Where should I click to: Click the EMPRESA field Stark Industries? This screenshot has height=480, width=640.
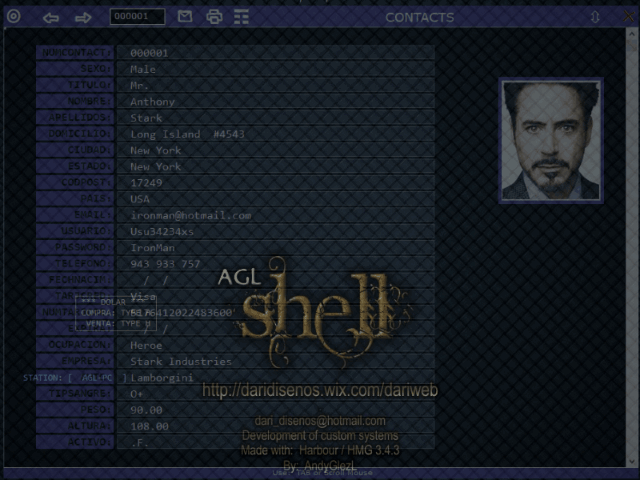(x=276, y=361)
